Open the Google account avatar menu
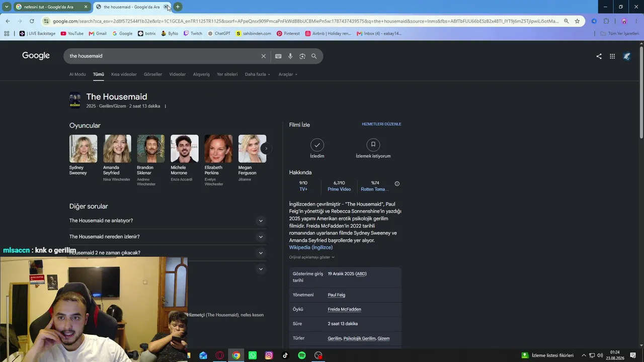644x362 pixels. [x=627, y=56]
